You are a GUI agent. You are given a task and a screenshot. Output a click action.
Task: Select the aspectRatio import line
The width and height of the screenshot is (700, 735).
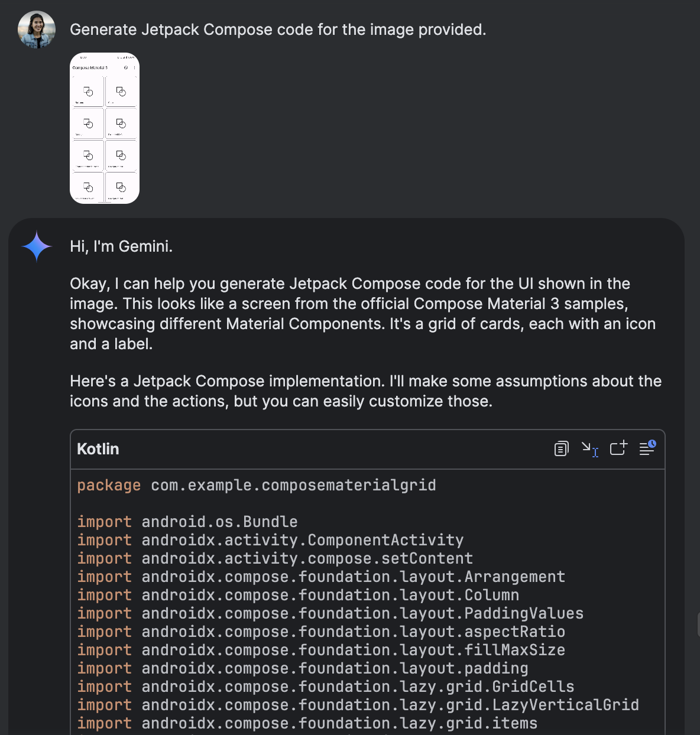tap(320, 632)
